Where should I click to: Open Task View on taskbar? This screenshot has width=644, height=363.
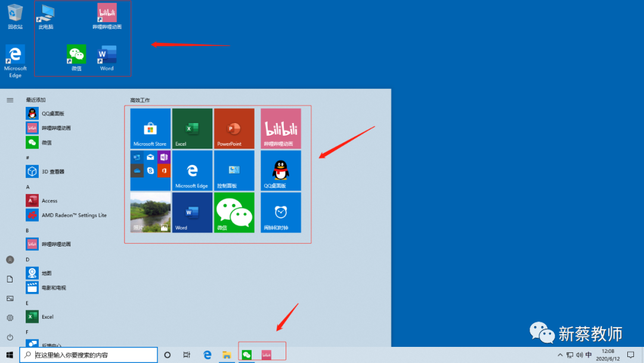point(187,355)
